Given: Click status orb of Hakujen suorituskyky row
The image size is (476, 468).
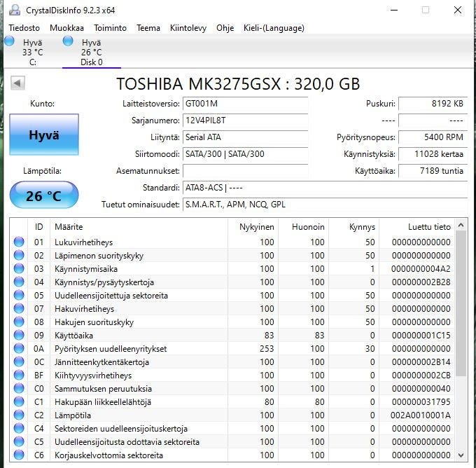Looking at the screenshot, I should tap(19, 322).
